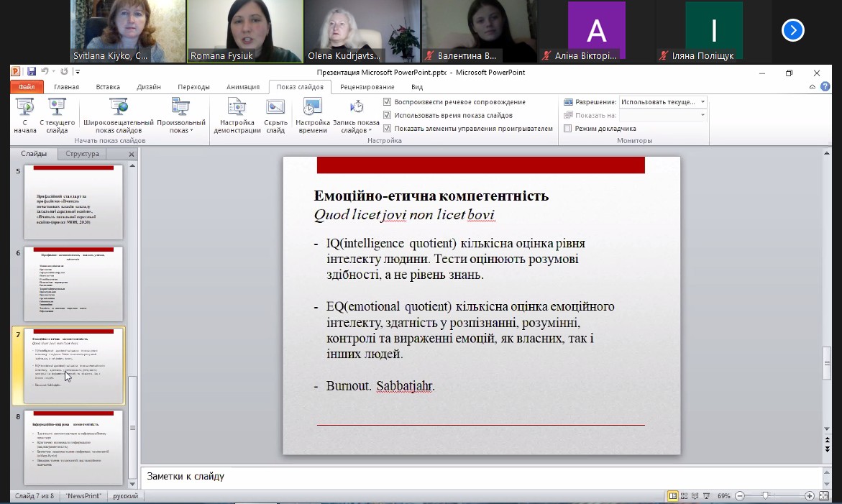Switch to Reading view
Viewport: 842px width, 504px height.
pos(695,497)
